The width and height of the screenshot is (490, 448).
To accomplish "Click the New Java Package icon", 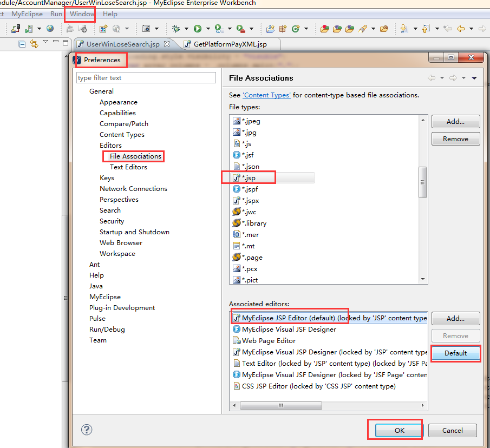I will [283, 29].
